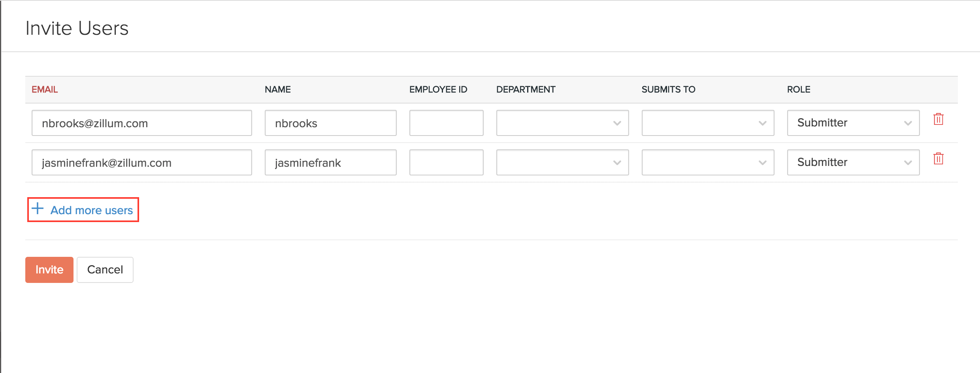Click the name field showing jasminefrank
Image resolution: width=980 pixels, height=373 pixels.
(330, 162)
